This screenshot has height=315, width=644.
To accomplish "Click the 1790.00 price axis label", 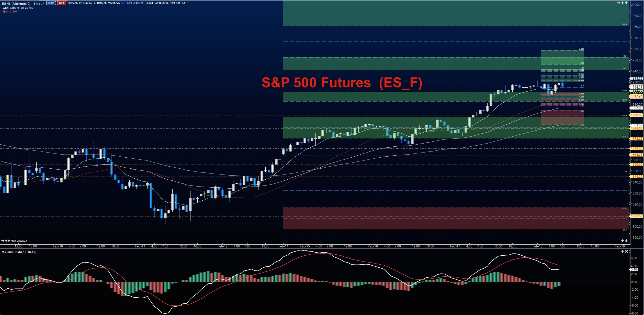I will (x=636, y=238).
